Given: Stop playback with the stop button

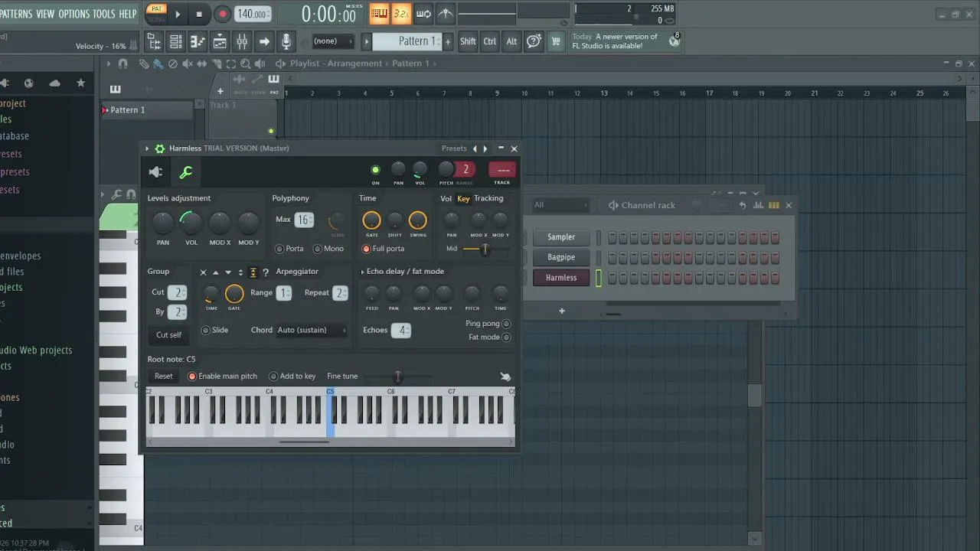Looking at the screenshot, I should point(199,14).
